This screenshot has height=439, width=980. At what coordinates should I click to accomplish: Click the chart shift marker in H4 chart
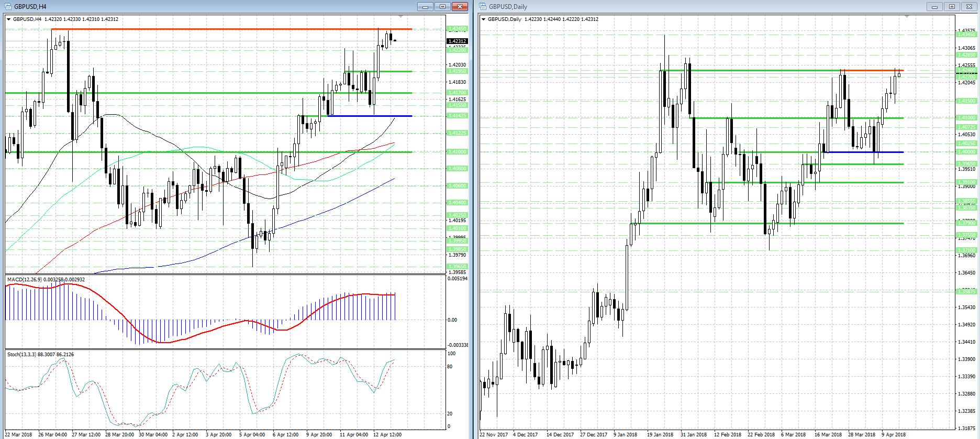(400, 16)
